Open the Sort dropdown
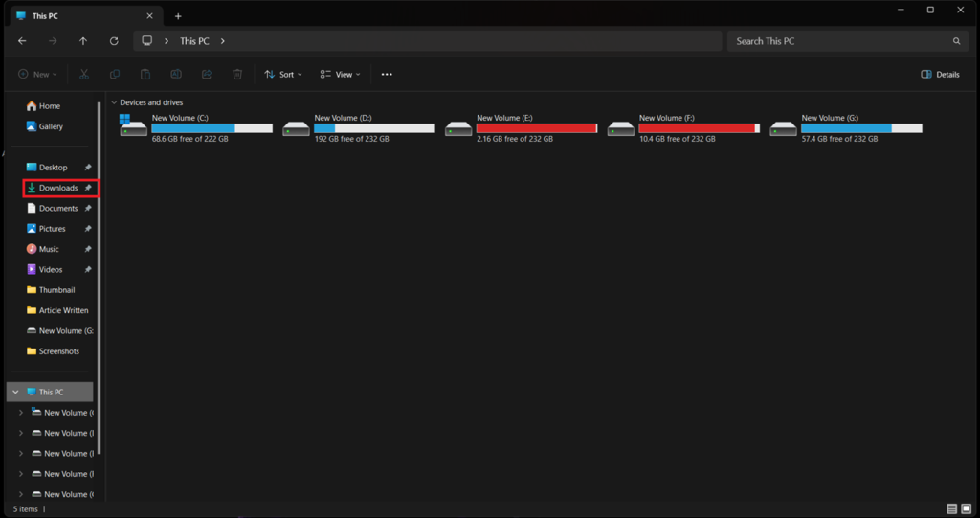Image resolution: width=980 pixels, height=518 pixels. pos(283,75)
